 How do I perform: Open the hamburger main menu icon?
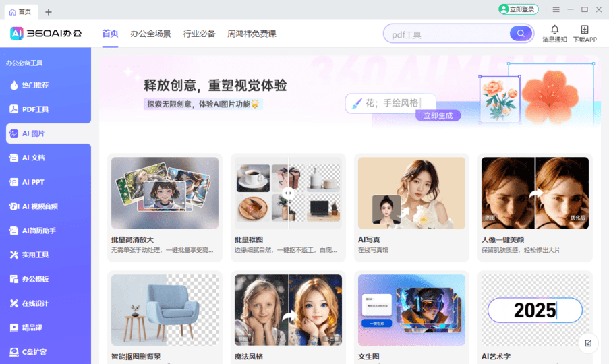click(x=556, y=9)
